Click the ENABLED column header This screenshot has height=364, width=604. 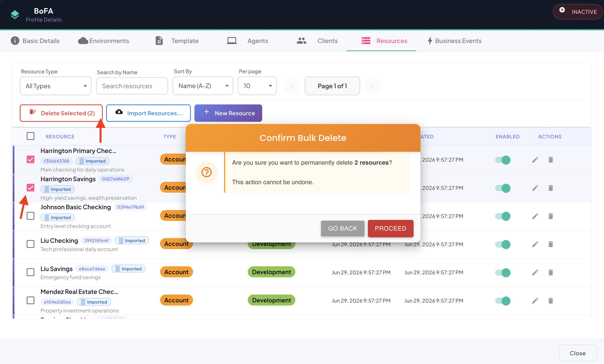(507, 136)
